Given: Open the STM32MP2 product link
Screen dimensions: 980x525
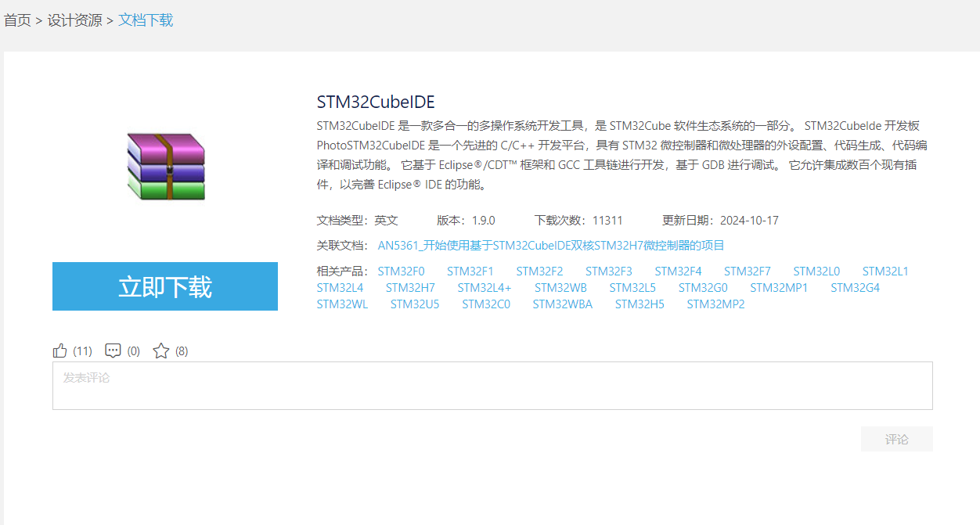Looking at the screenshot, I should point(716,304).
